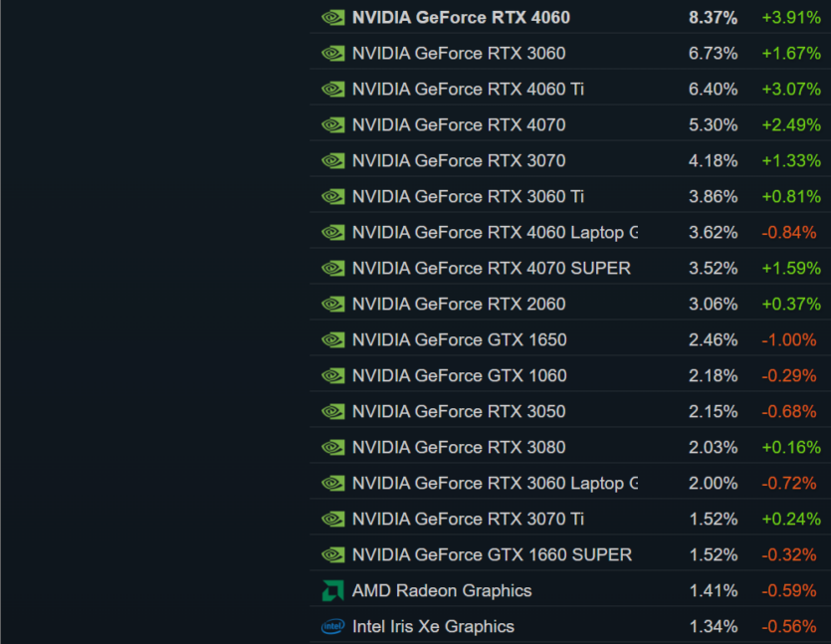
Task: Click the 8.37% share value
Action: 713,17
